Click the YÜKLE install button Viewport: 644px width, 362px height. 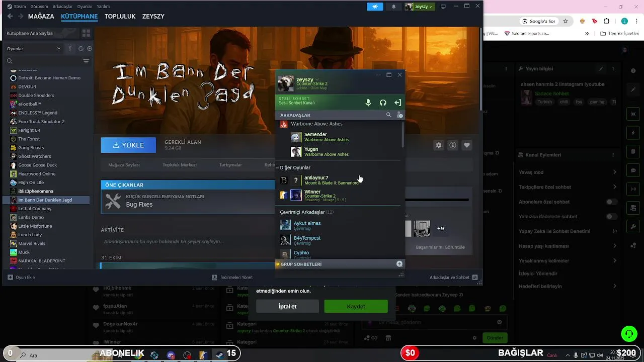click(128, 145)
